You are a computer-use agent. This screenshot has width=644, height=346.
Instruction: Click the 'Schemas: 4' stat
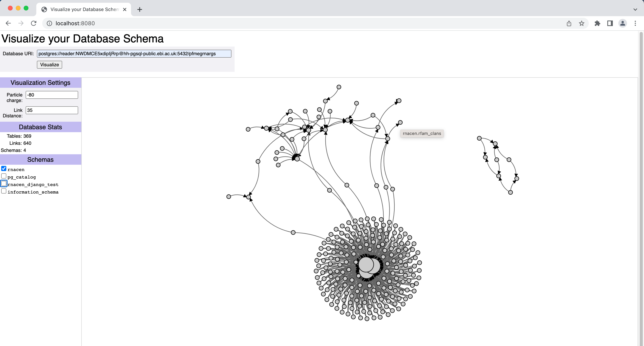tap(13, 150)
